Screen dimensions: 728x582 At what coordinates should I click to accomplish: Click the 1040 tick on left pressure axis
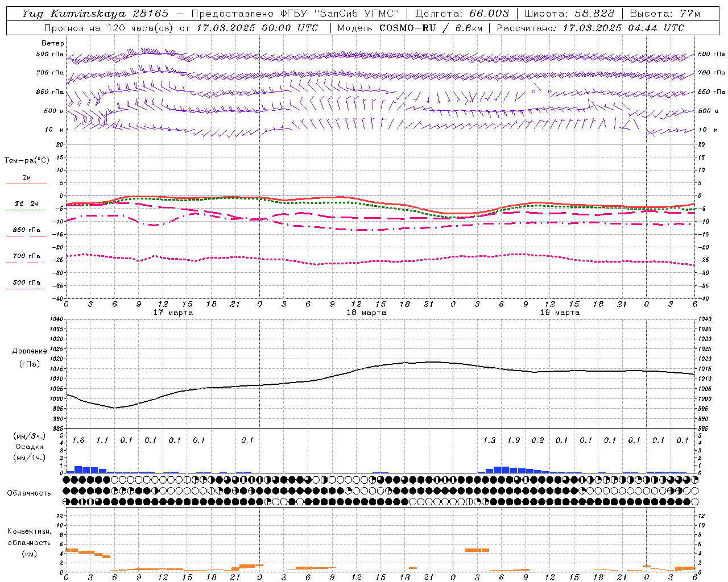(57, 319)
